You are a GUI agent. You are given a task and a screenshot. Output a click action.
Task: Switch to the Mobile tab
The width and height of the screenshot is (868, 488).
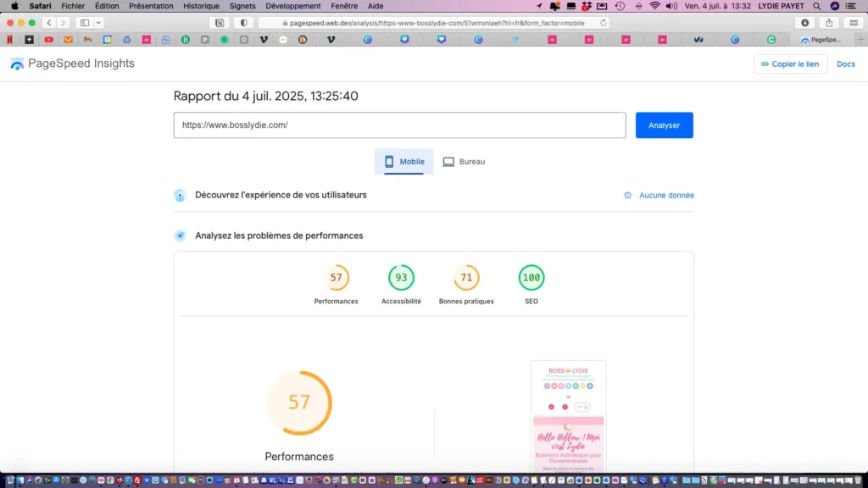(x=404, y=161)
